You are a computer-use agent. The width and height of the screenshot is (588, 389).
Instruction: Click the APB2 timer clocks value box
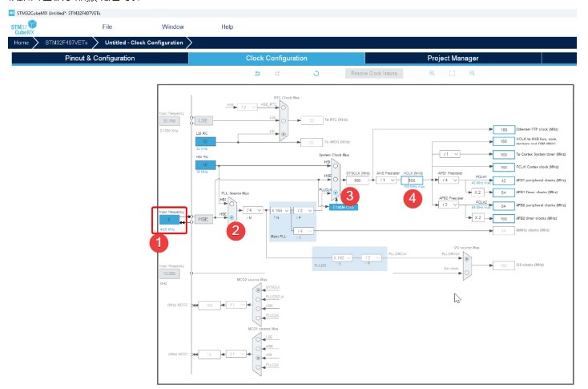point(504,218)
